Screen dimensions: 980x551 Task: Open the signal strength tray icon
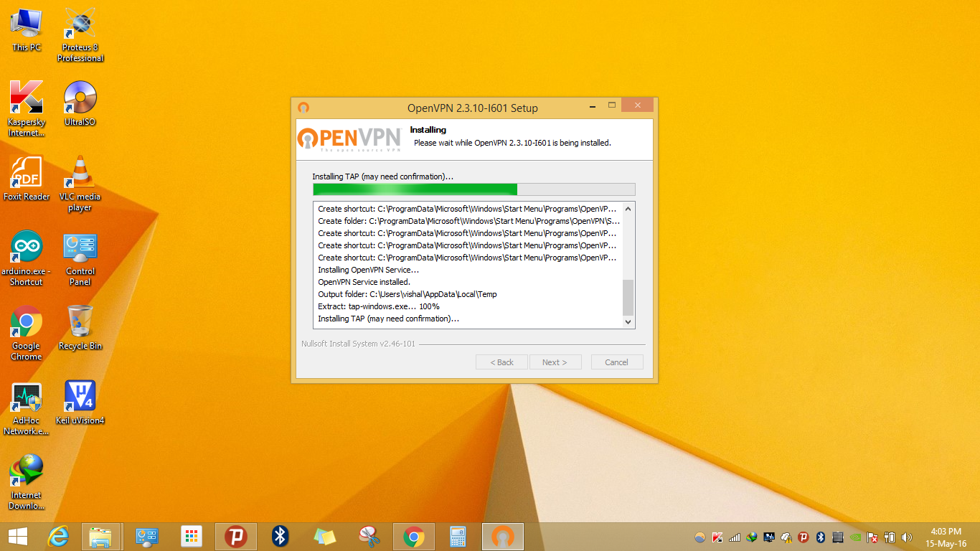point(735,537)
